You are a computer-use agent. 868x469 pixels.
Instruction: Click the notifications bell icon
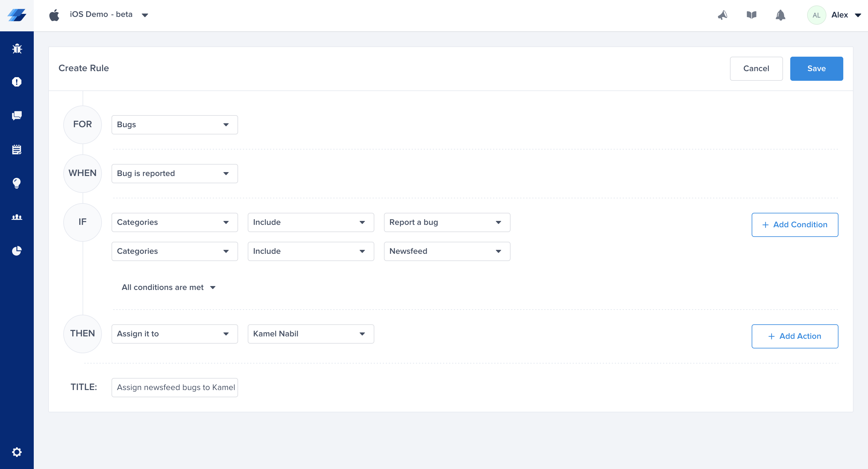(x=780, y=15)
